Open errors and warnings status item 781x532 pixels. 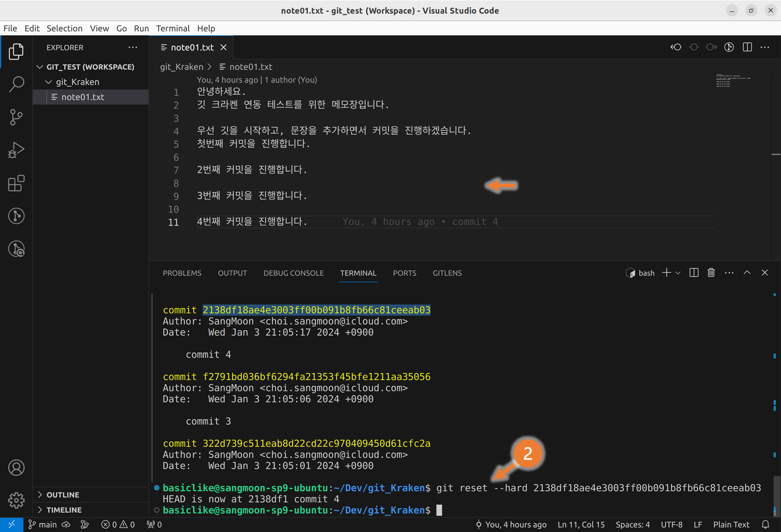pyautogui.click(x=118, y=525)
